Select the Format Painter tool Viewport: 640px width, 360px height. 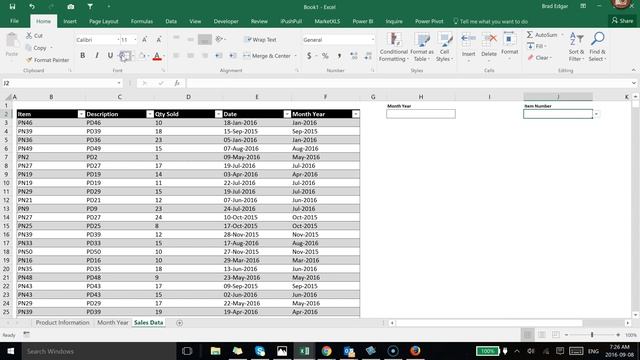click(47, 60)
